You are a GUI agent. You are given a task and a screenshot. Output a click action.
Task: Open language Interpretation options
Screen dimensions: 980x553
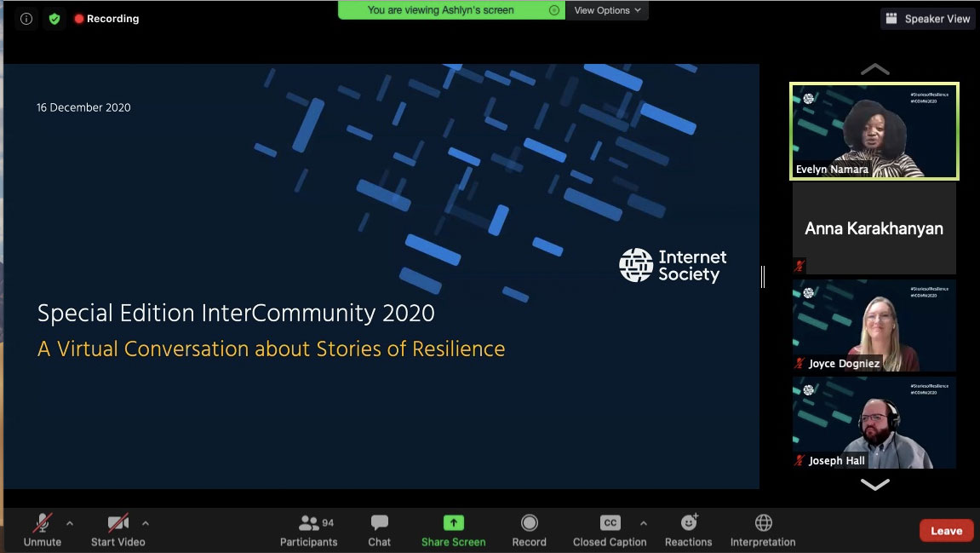click(763, 530)
